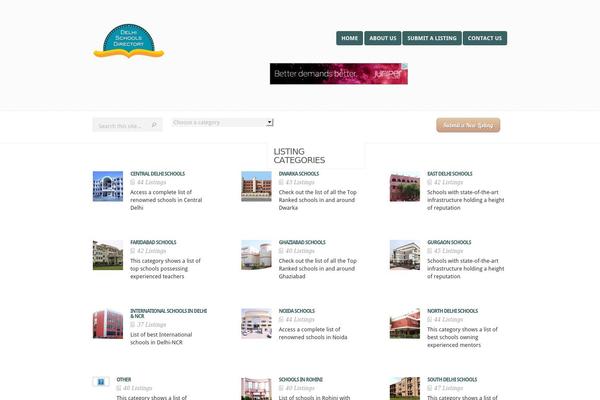The height and width of the screenshot is (400, 600).
Task: Open the Home menu item
Action: pyautogui.click(x=349, y=38)
